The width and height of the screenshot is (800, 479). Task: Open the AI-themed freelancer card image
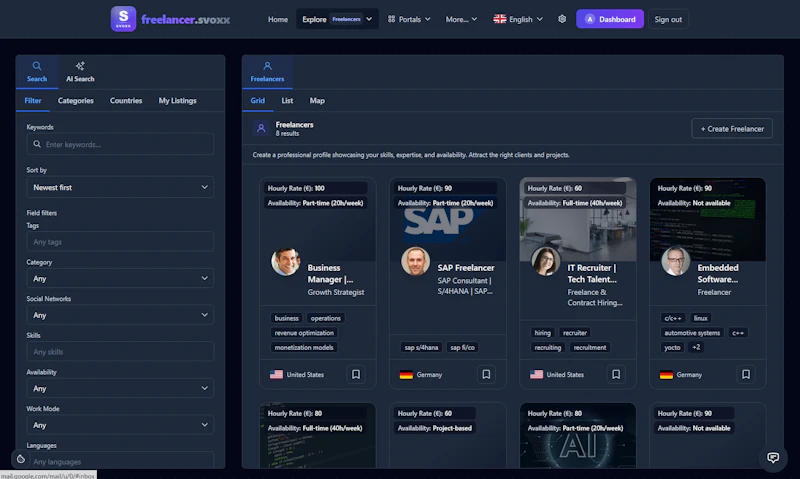coord(578,436)
